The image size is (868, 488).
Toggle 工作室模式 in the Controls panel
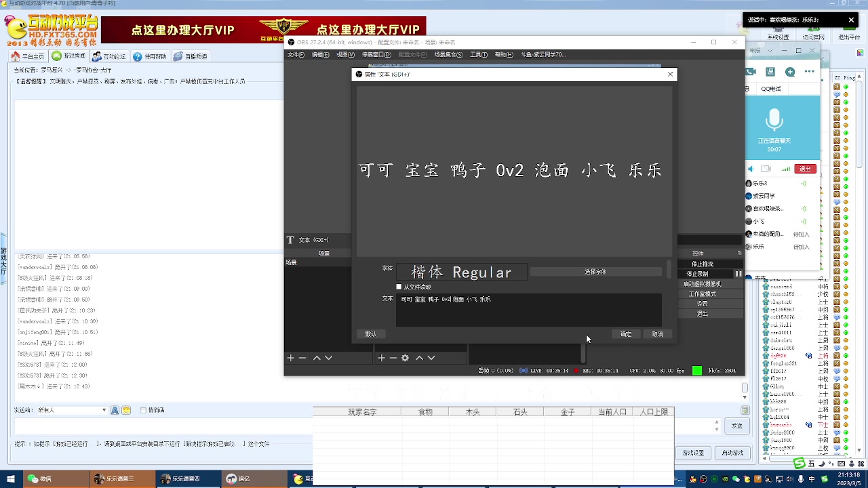pyautogui.click(x=703, y=293)
